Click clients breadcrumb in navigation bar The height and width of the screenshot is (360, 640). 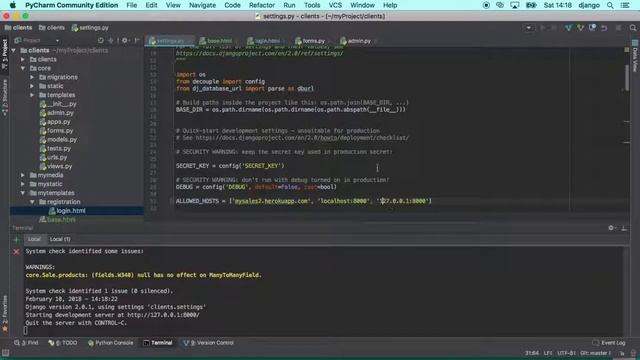[x=18, y=28]
